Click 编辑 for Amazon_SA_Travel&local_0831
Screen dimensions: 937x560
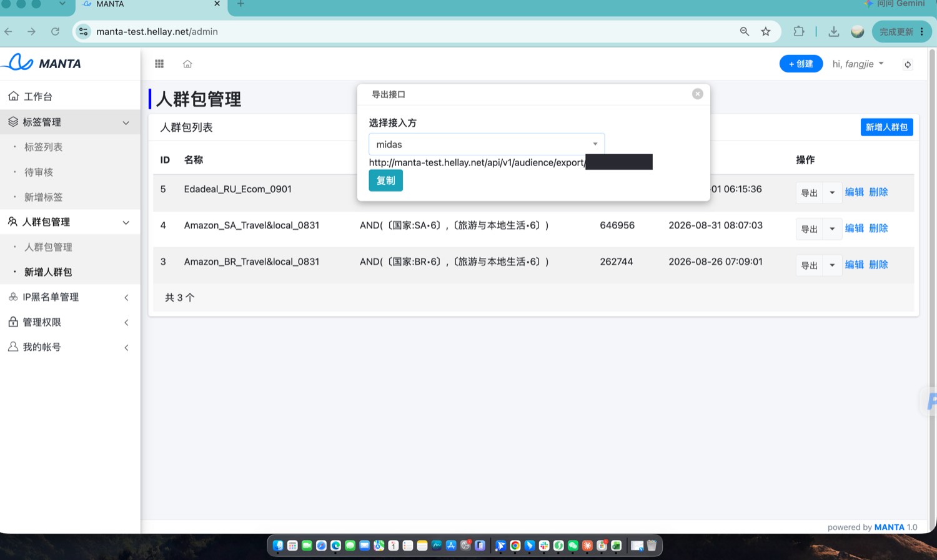click(x=855, y=228)
